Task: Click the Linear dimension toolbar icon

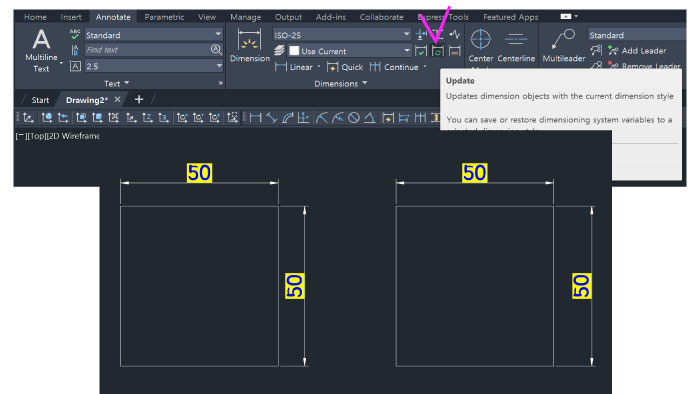Action: [x=255, y=118]
